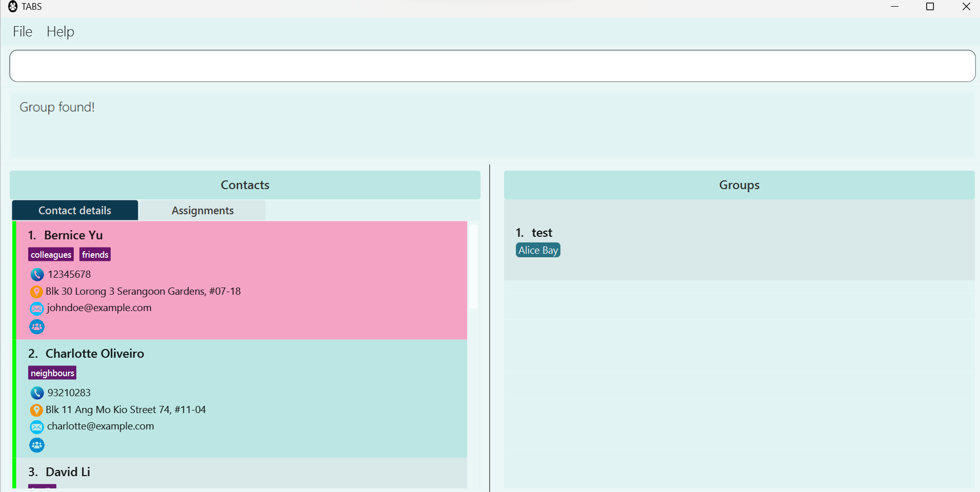Click the email johndoe@example.com
Viewport: 980px width, 492px height.
click(x=99, y=307)
